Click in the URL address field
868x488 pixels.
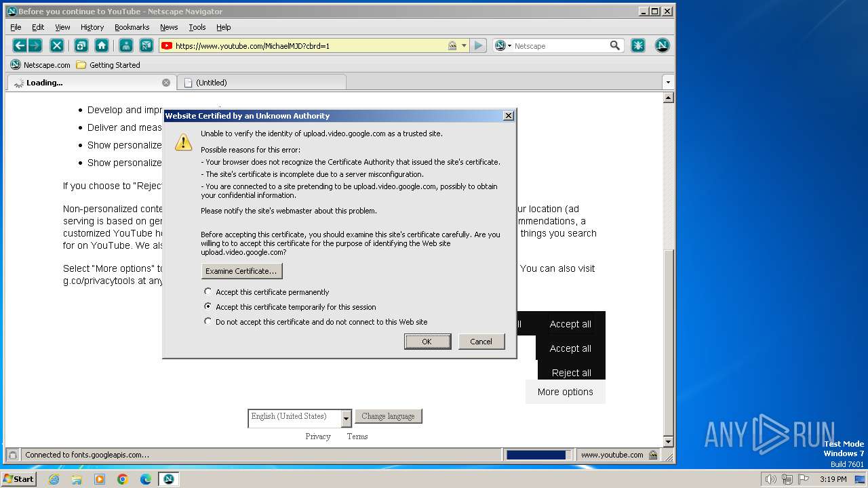311,46
